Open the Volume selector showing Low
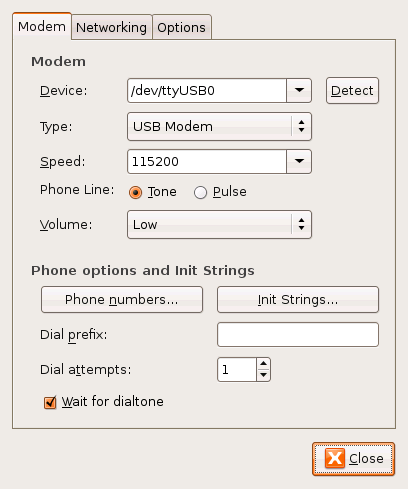The height and width of the screenshot is (489, 408). (219, 224)
